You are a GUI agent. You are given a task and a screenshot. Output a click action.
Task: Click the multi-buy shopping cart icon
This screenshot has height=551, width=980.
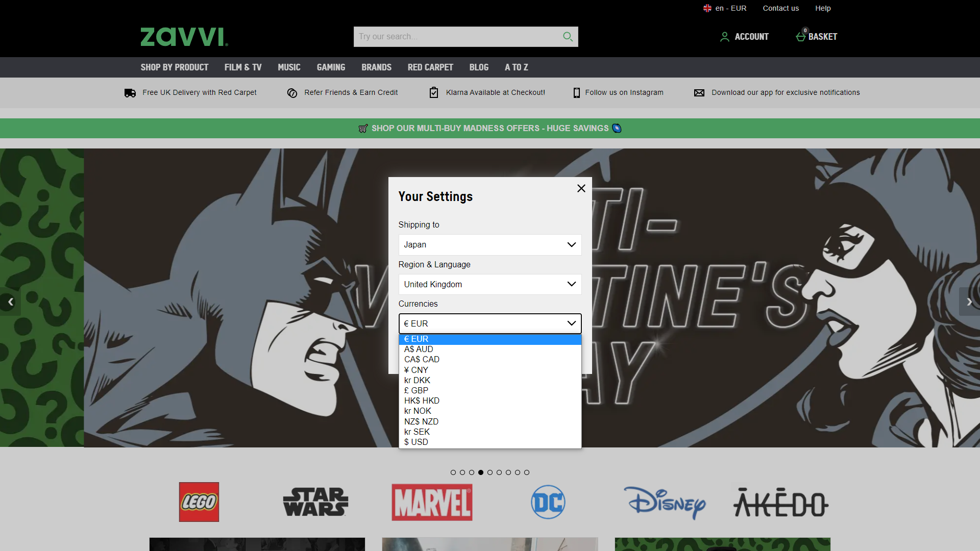363,129
